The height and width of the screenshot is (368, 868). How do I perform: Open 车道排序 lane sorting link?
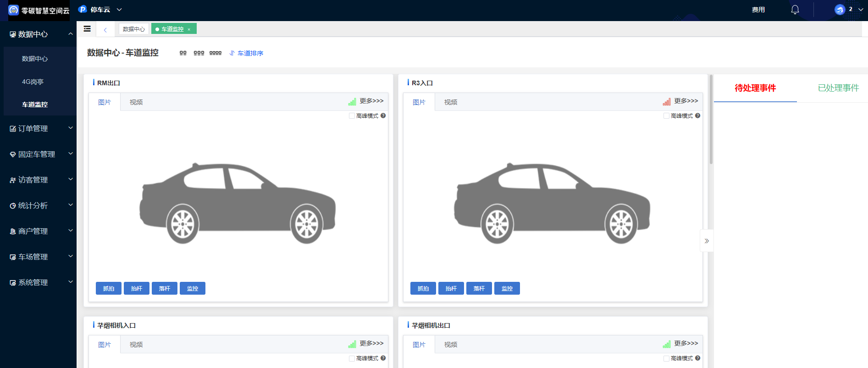(x=246, y=53)
